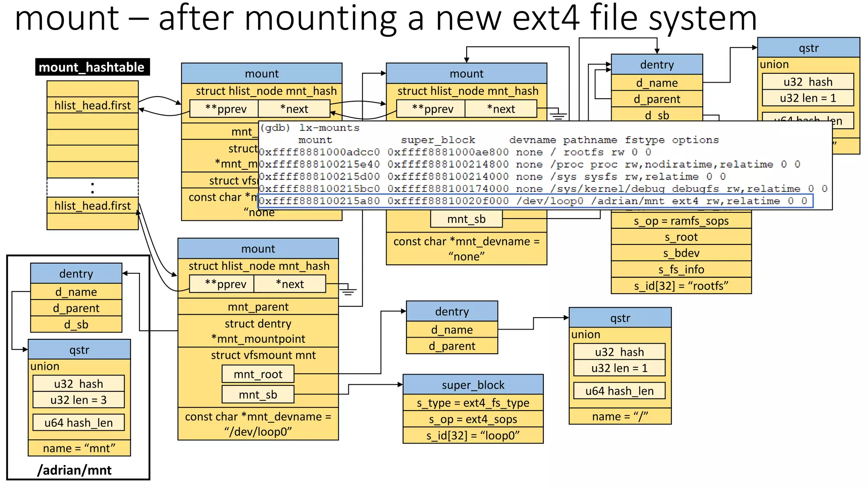Click s_op = ramfs_sops field

(681, 221)
